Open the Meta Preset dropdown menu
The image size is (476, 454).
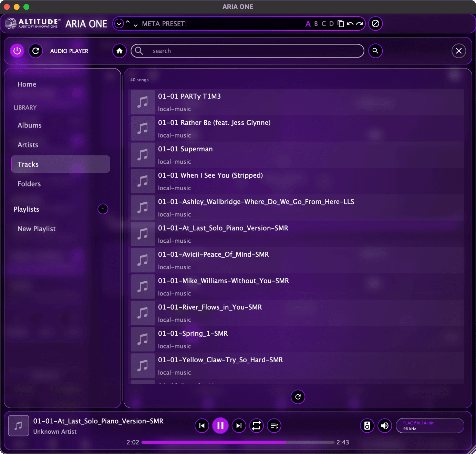119,24
